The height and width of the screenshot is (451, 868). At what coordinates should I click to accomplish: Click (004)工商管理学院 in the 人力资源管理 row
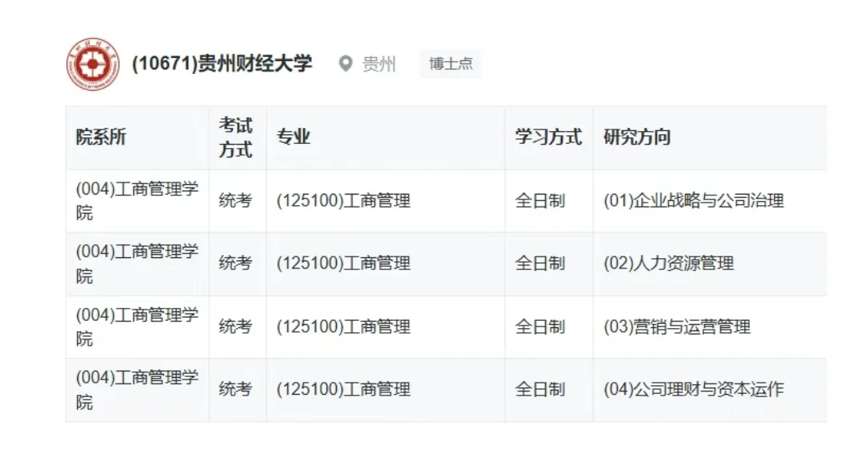[137, 264]
